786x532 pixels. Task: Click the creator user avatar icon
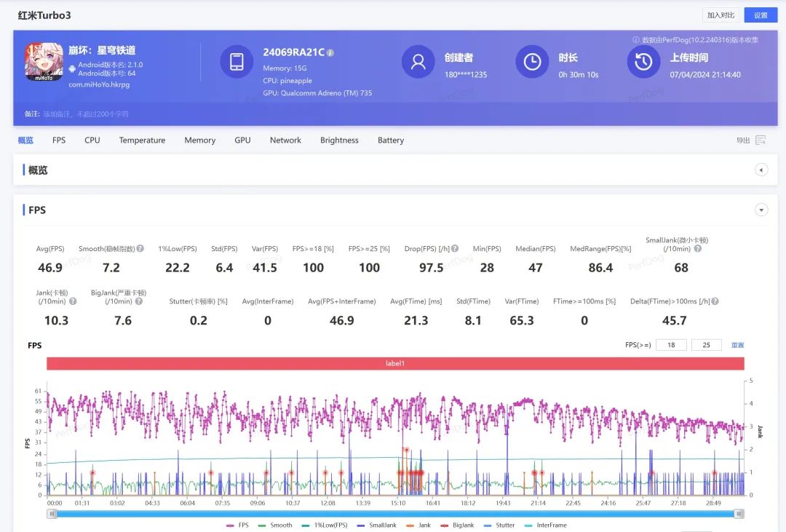coord(418,62)
